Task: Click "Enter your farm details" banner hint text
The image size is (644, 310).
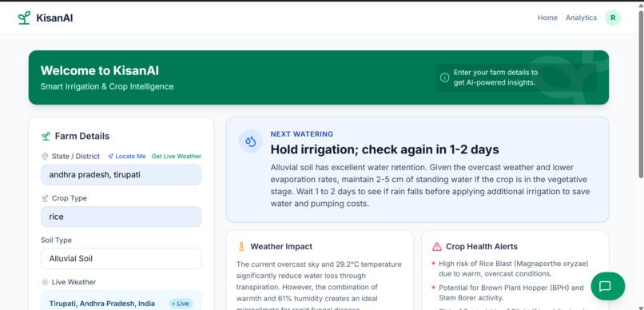Action: click(x=495, y=77)
